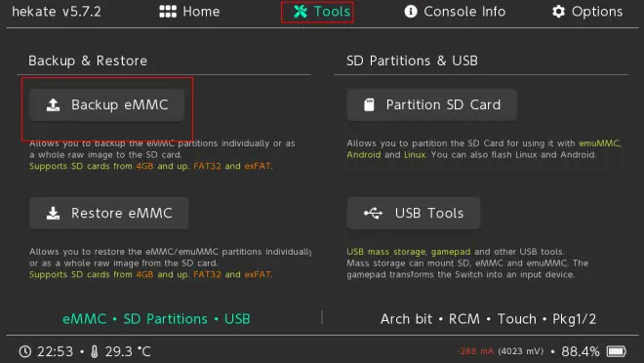Select the Tools tab
This screenshot has height=363, width=644.
coord(322,12)
